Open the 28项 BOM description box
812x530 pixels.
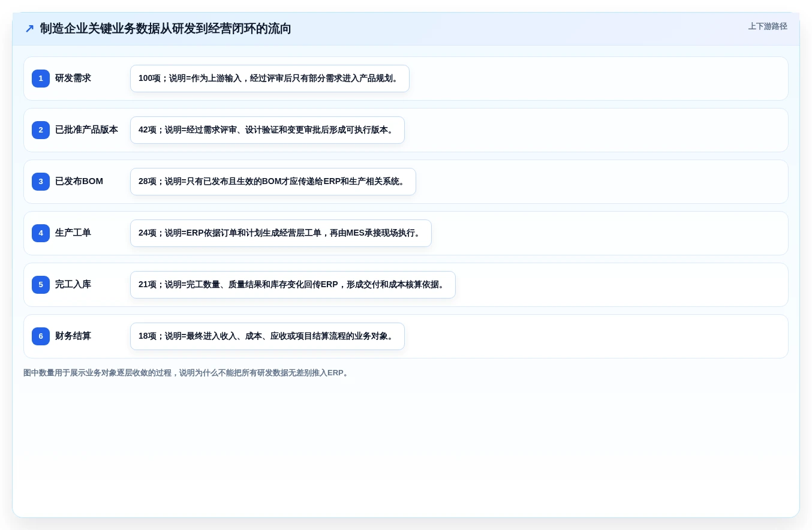273,182
